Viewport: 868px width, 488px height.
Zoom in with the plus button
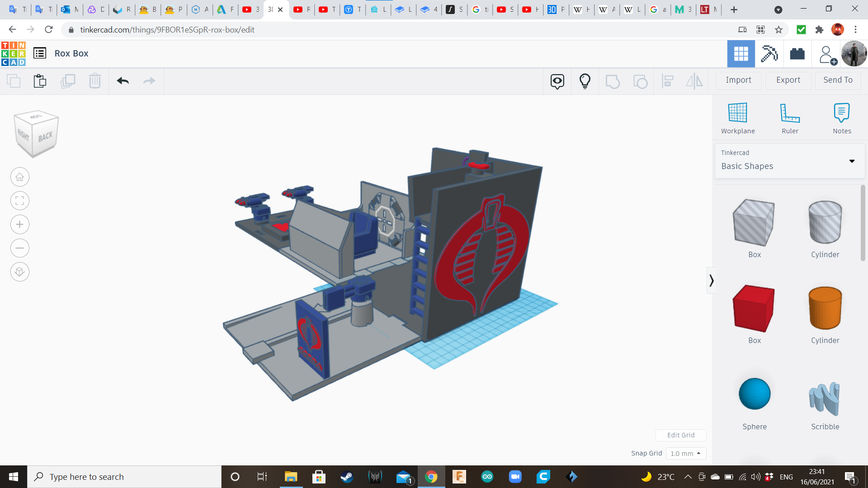point(20,225)
